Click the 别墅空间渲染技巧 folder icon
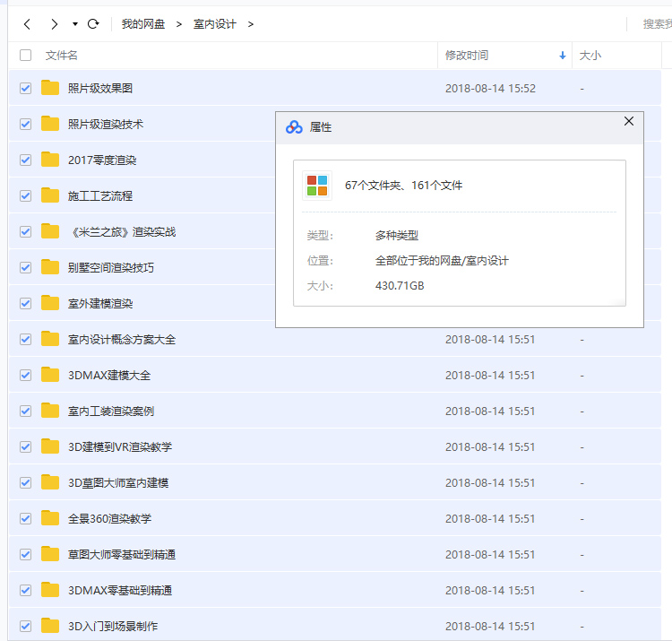Screen dimensions: 672x641 pyautogui.click(x=50, y=267)
